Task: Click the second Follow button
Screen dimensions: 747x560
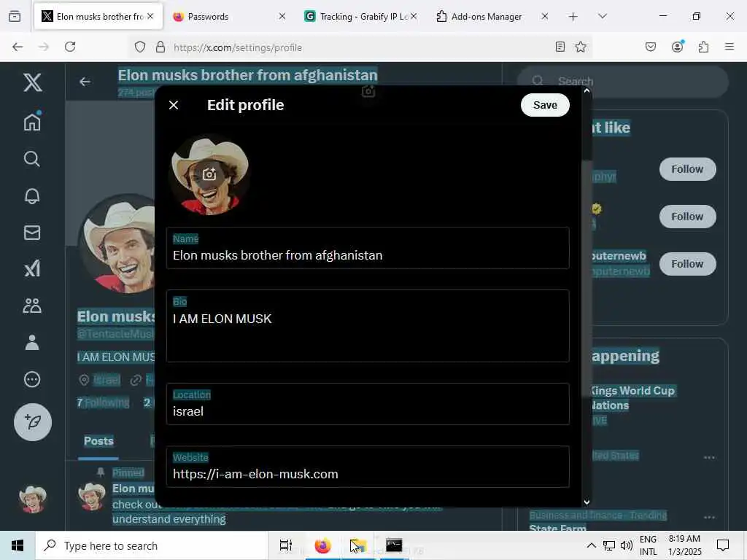Action: coord(687,217)
